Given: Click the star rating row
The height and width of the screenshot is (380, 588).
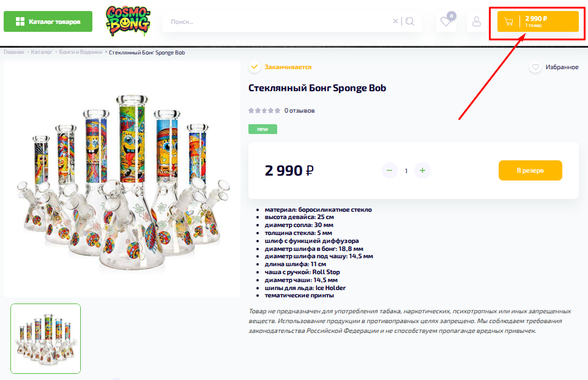Looking at the screenshot, I should pos(264,111).
